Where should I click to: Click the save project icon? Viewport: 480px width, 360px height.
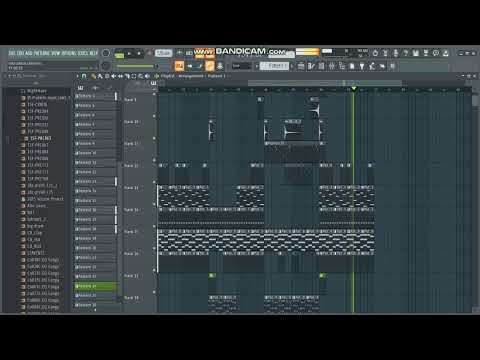(x=416, y=53)
